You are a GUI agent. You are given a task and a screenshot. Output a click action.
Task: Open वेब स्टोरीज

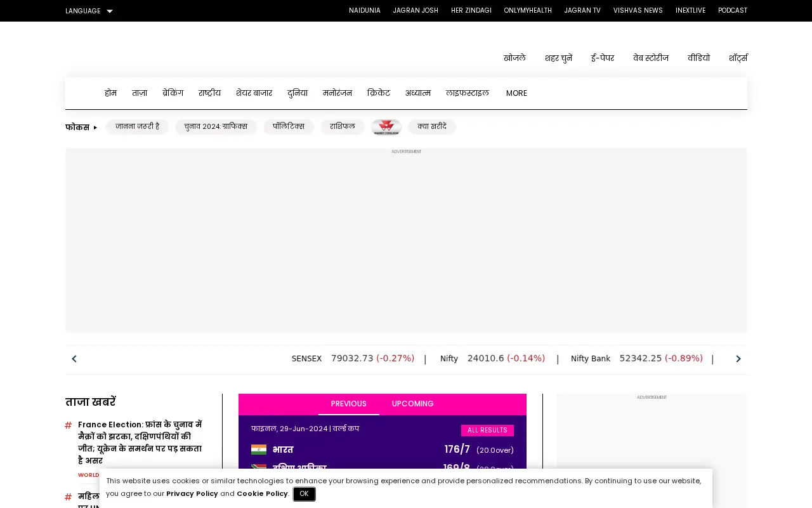pos(651,58)
